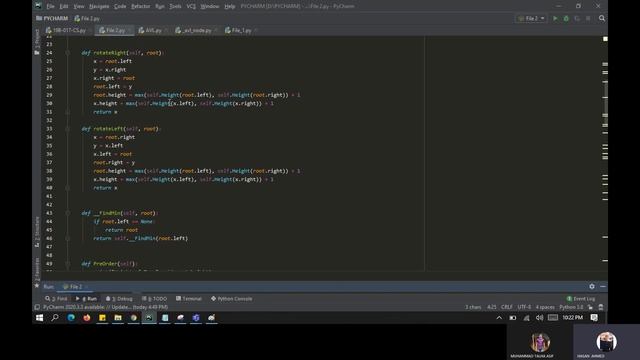Open the Edit menu

[x=64, y=6]
